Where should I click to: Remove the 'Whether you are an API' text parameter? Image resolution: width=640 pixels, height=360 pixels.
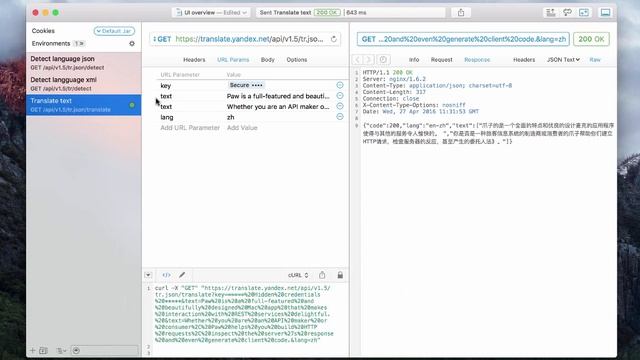pos(340,106)
